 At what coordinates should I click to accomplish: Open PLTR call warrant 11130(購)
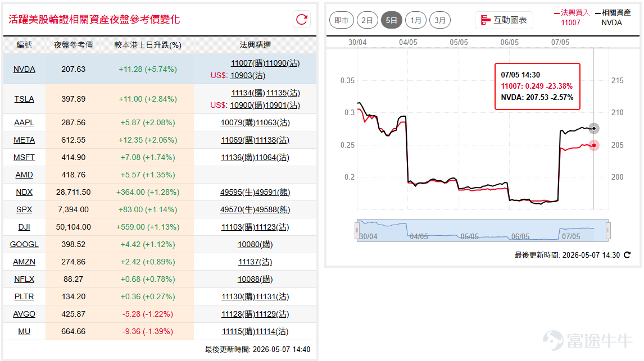[238, 296]
